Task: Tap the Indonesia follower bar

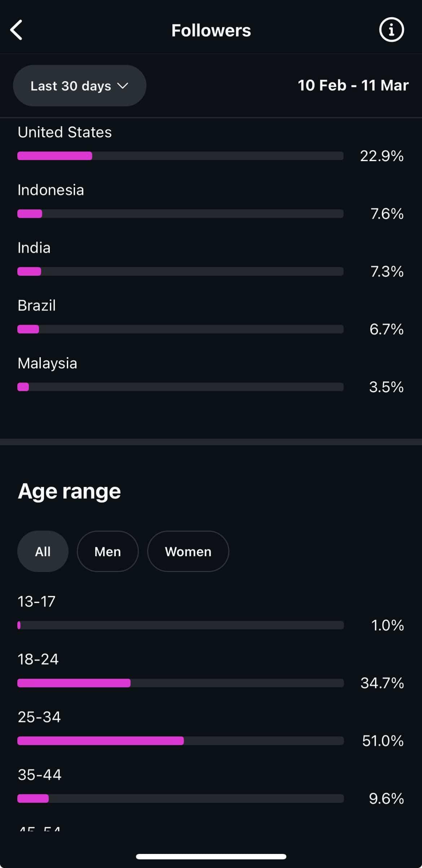Action: 180,214
